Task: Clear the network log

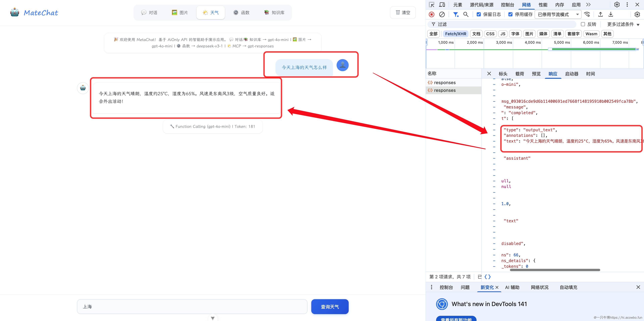Action: [x=442, y=14]
